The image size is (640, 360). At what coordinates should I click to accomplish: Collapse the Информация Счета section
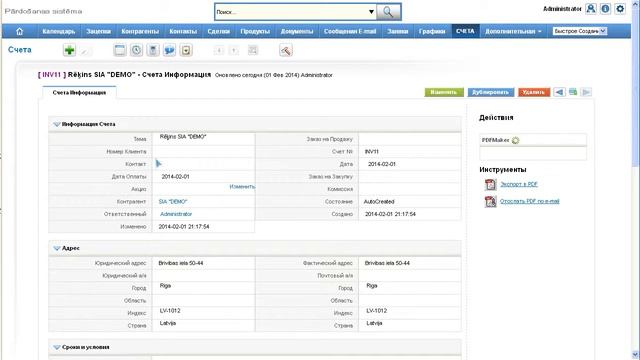coord(57,124)
